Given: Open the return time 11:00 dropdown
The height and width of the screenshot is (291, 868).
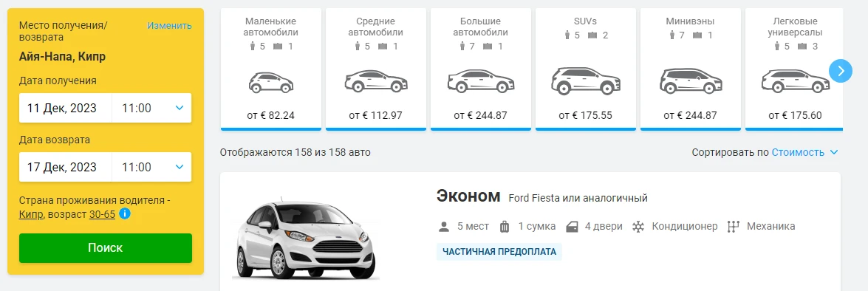Looking at the screenshot, I should [151, 167].
